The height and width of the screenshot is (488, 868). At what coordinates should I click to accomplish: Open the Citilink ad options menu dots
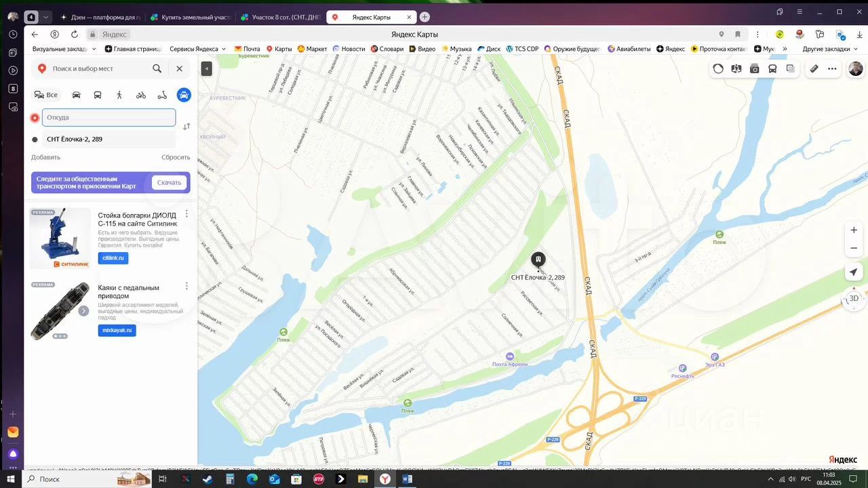click(186, 214)
